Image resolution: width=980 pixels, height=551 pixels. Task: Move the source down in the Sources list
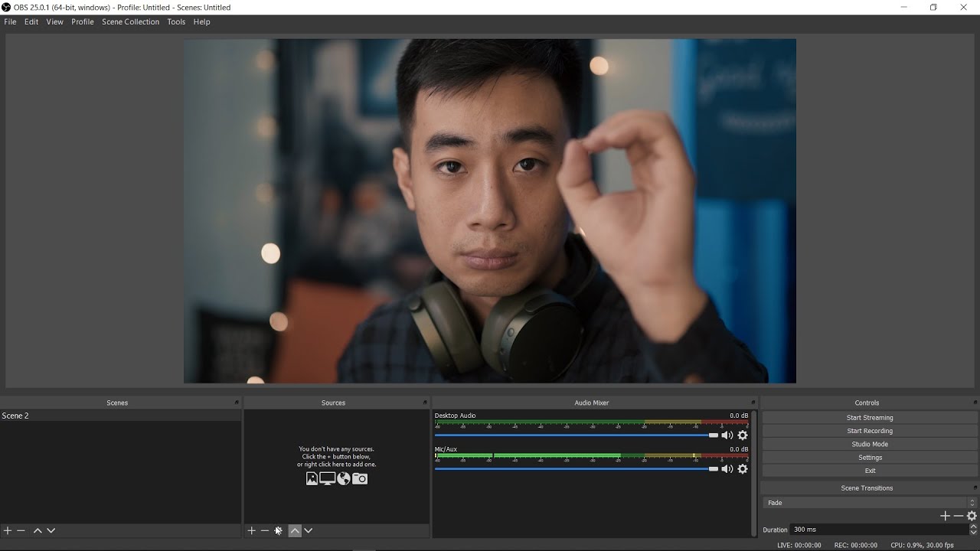(x=309, y=530)
